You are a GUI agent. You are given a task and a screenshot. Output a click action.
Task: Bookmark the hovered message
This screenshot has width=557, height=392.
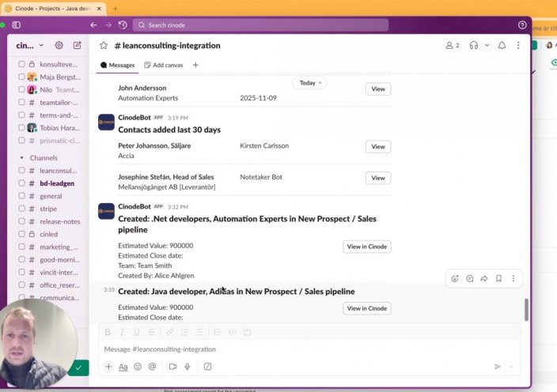498,278
